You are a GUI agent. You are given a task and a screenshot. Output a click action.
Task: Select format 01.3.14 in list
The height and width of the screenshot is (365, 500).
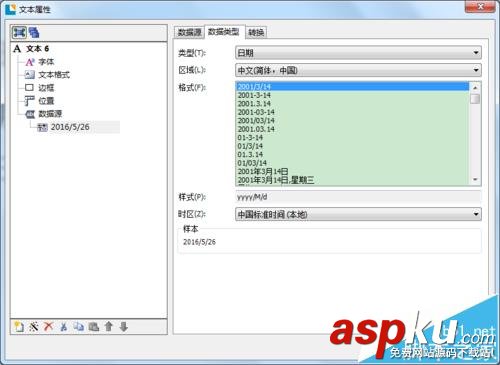(352, 155)
